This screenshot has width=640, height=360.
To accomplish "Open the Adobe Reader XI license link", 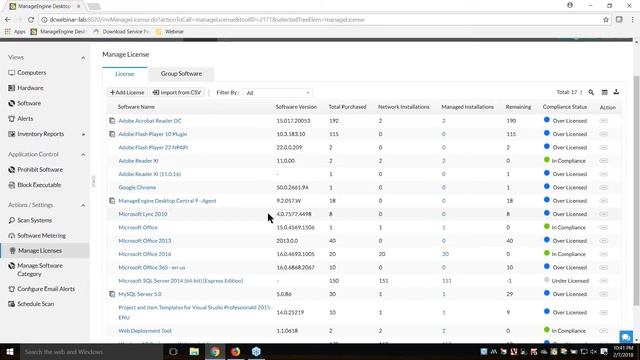I will point(138,161).
